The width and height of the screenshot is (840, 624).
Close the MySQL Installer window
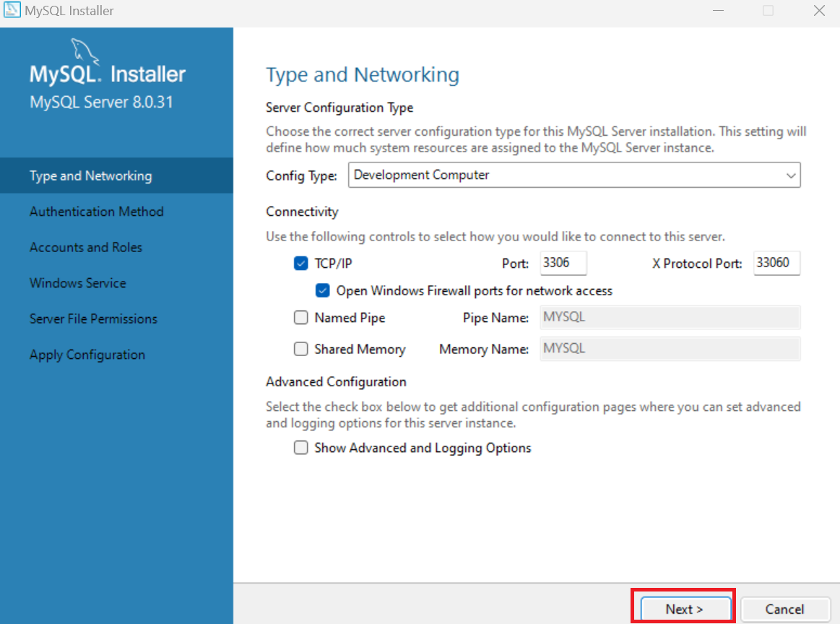(819, 11)
